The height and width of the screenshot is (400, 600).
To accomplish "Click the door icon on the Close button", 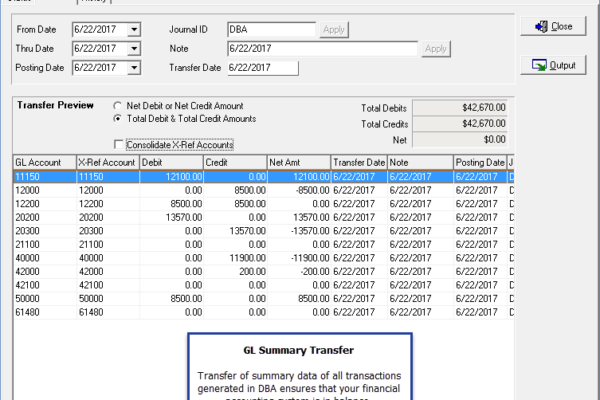I will pyautogui.click(x=541, y=26).
